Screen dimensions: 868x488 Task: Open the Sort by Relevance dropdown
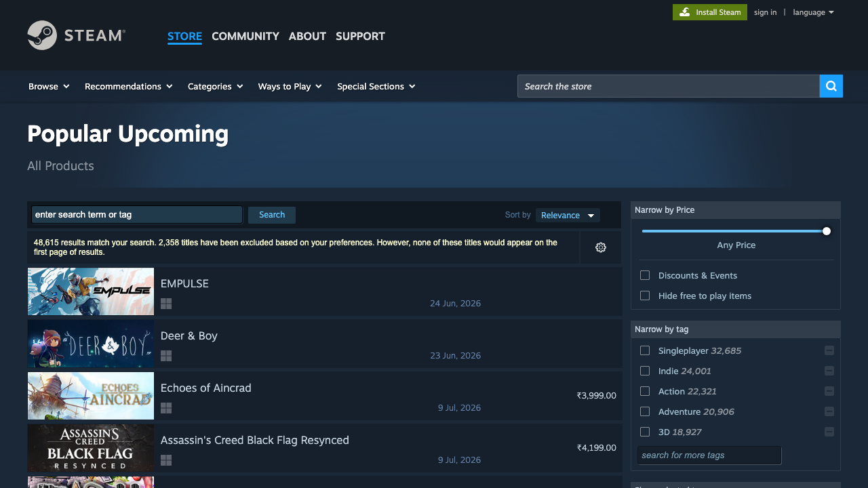[x=568, y=215]
